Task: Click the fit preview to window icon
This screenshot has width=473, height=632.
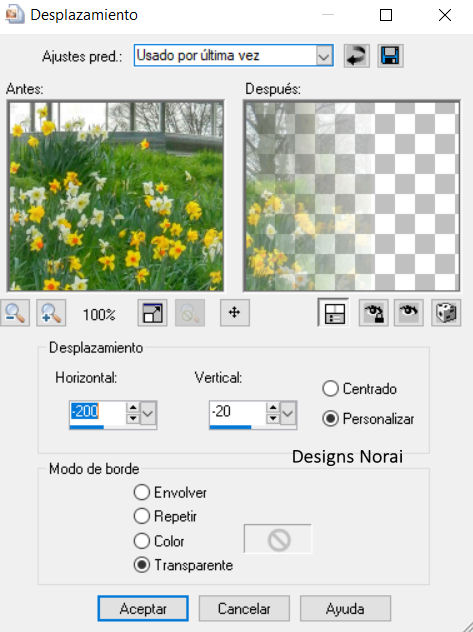Action: (x=152, y=312)
